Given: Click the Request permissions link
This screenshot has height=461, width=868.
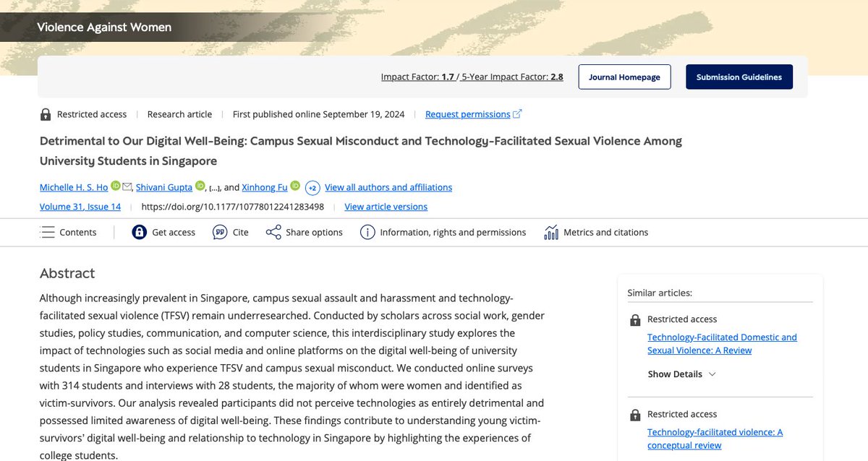Looking at the screenshot, I should point(467,114).
